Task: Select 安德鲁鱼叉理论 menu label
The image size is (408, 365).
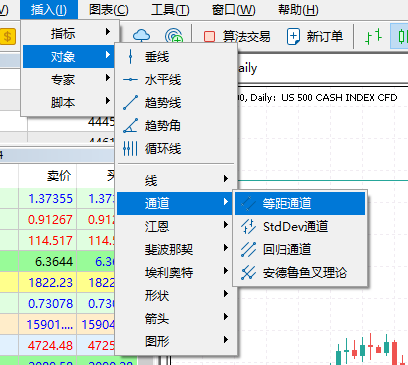Action: point(305,272)
